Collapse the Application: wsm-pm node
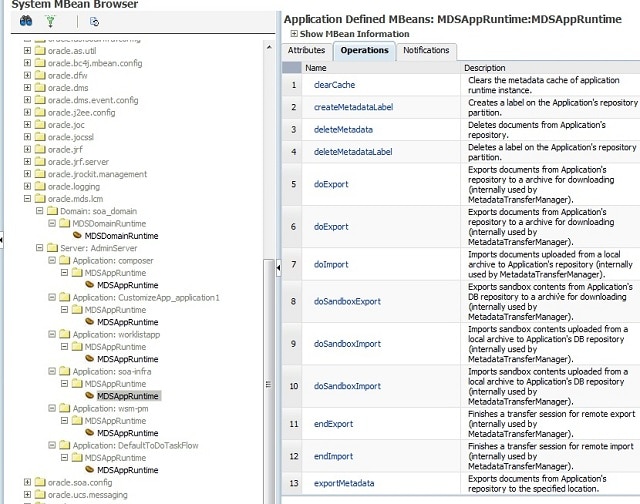This screenshot has width=640, height=504. click(52, 408)
